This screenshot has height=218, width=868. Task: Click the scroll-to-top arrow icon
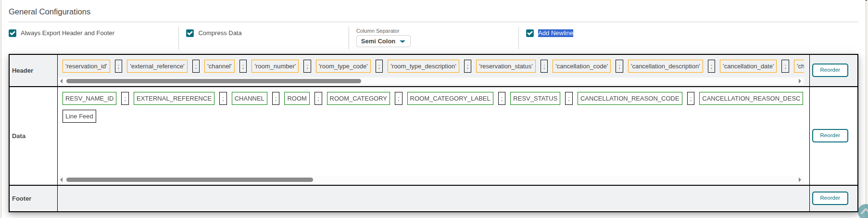863,212
